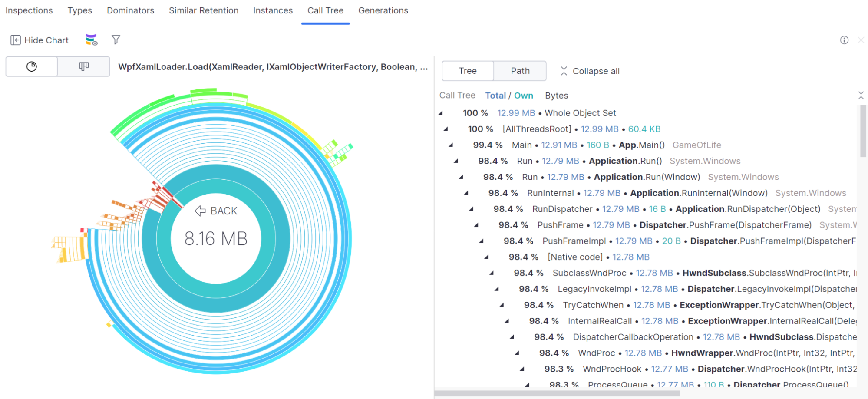Click the green segment on sunburst chart top
Viewport: 868px width, 399px height.
point(203,92)
